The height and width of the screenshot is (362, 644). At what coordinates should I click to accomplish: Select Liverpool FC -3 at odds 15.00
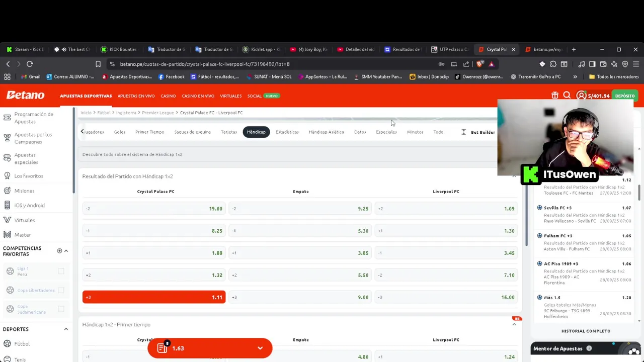pos(446,297)
